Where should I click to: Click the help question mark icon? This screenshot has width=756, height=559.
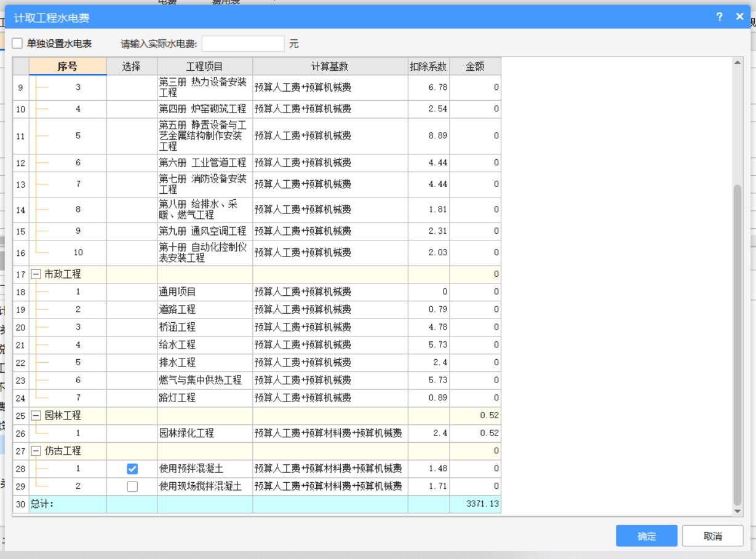point(720,17)
